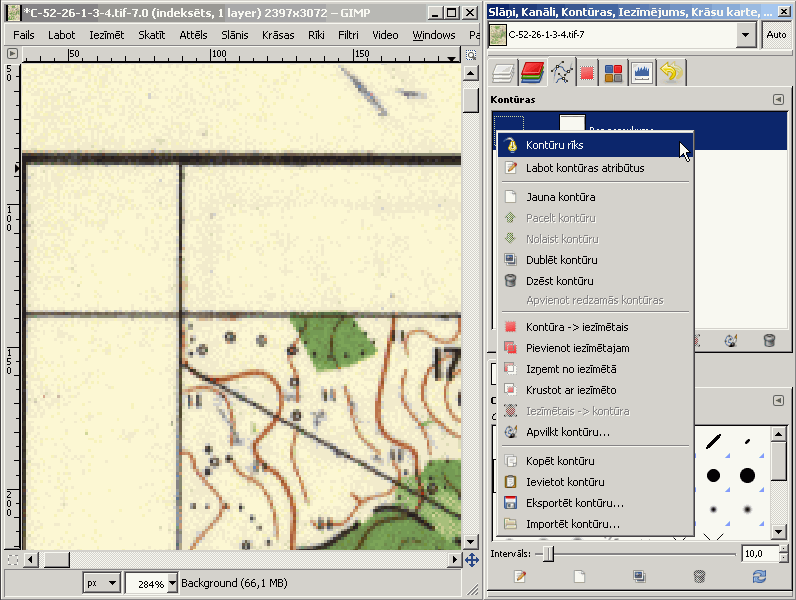796x600 pixels.
Task: Open the Windows menu
Action: point(434,35)
